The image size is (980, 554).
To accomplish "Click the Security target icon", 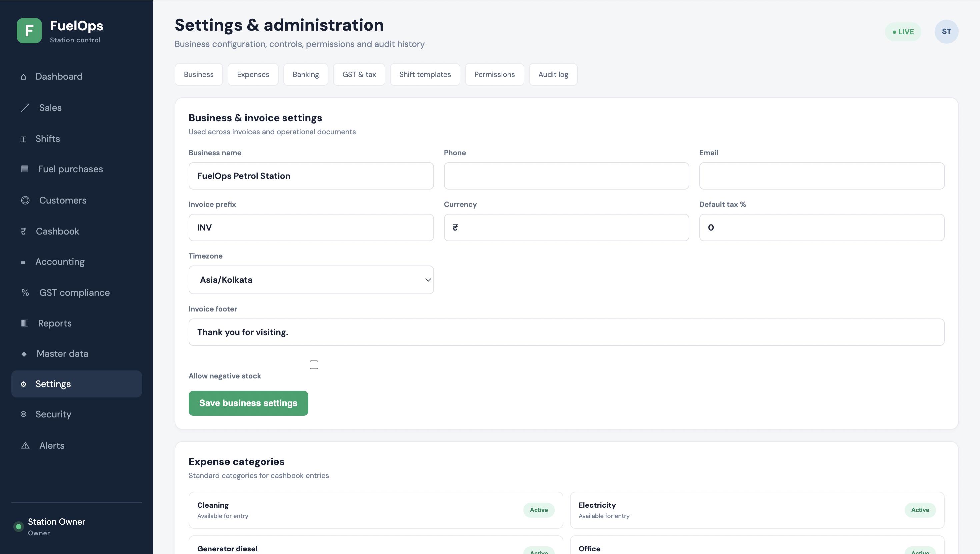I will 24,414.
